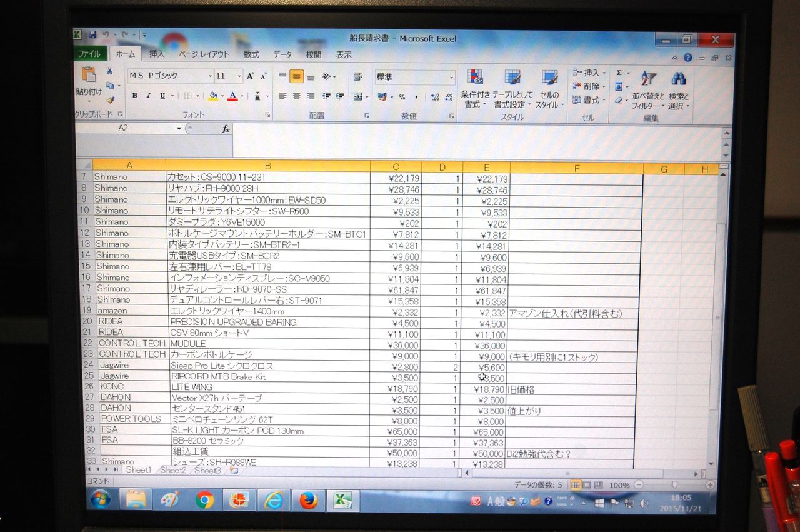
Task: Switch to the データ ribbon tab
Action: (x=282, y=54)
